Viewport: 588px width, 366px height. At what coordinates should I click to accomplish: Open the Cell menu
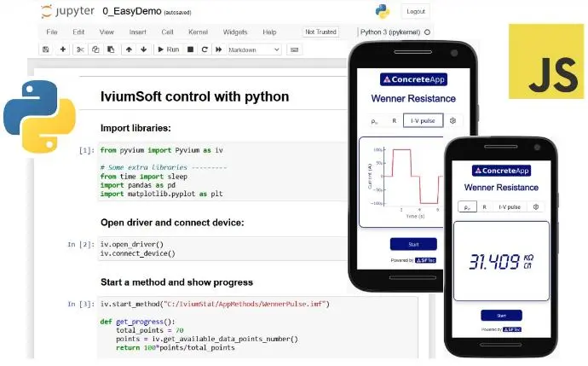click(x=167, y=32)
